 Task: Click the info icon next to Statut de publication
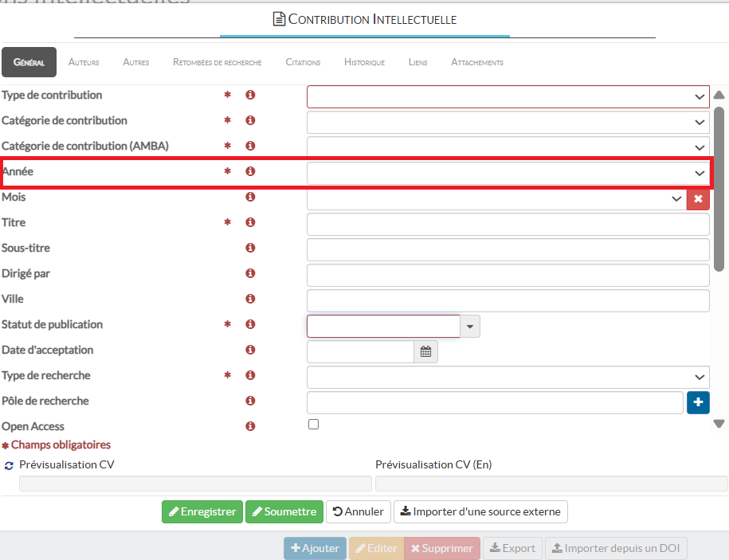coord(250,324)
